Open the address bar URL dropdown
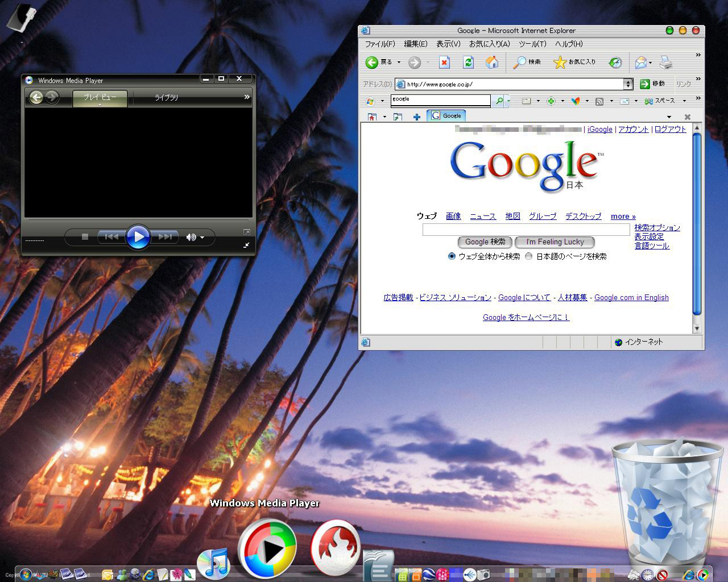 tap(628, 84)
